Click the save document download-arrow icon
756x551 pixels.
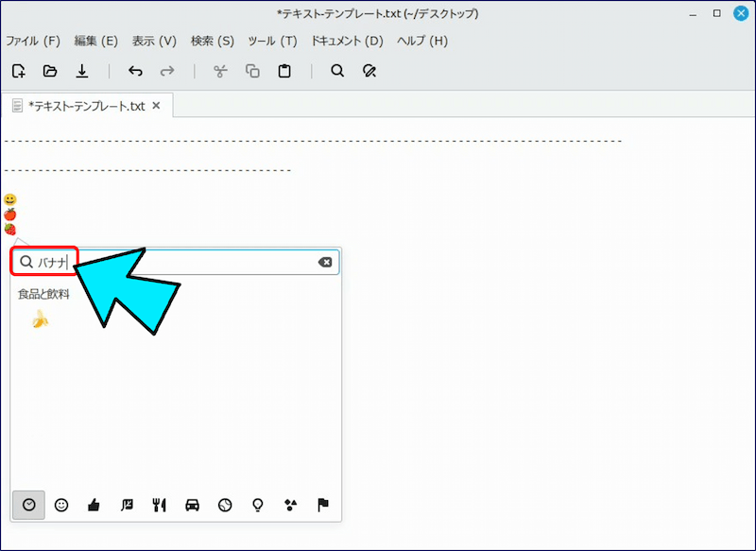click(x=82, y=71)
